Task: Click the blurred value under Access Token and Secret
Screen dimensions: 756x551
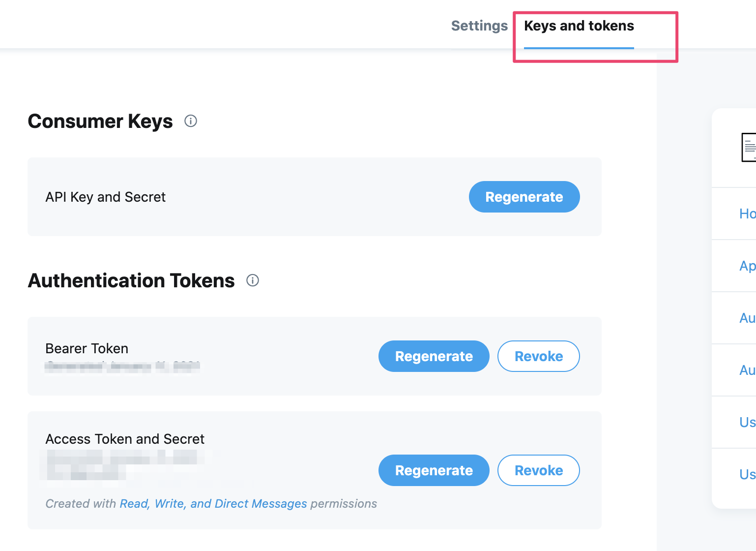Action: pyautogui.click(x=123, y=464)
